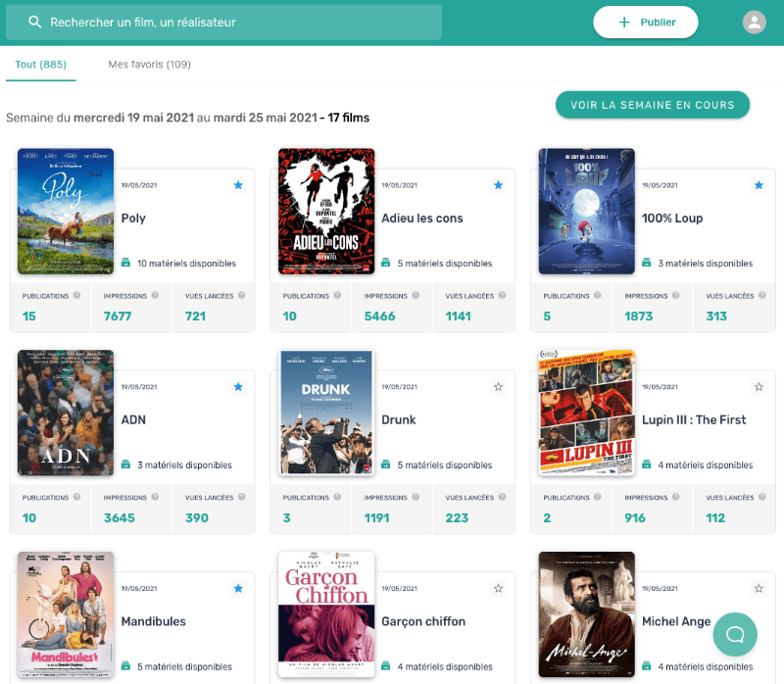Click Drunk impressions value 1191
This screenshot has height=684, width=784.
point(376,518)
